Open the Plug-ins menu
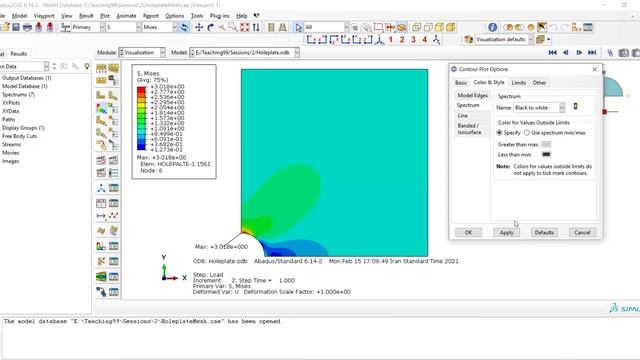Viewport: 640px width, 360px height. pyautogui.click(x=219, y=16)
